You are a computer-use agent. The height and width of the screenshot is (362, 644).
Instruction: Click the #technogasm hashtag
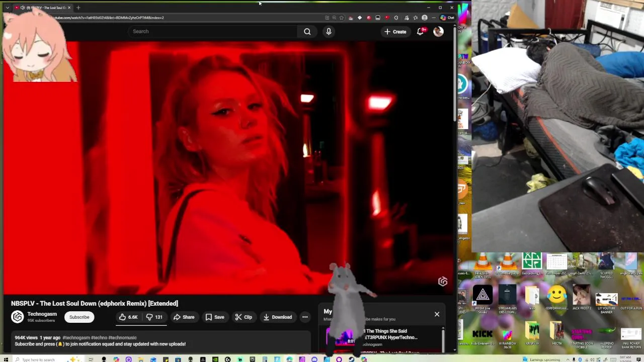point(76,337)
